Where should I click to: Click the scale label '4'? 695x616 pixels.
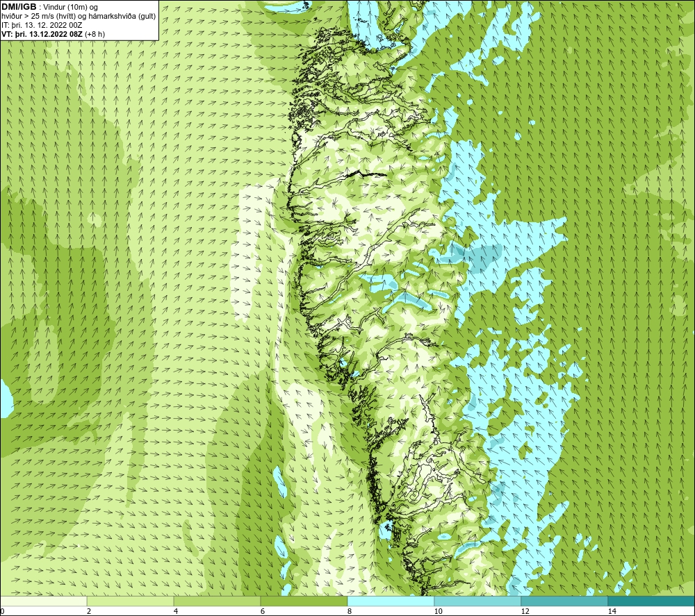(x=176, y=611)
